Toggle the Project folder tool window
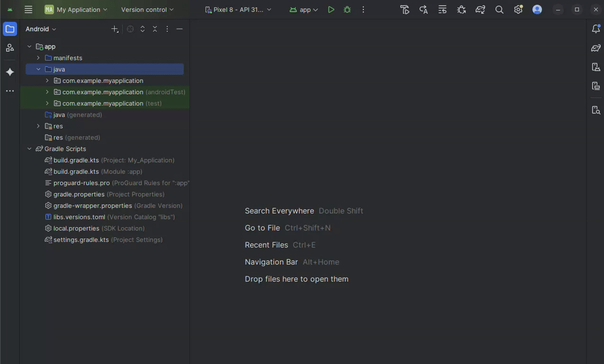The width and height of the screenshot is (604, 364). 10,29
